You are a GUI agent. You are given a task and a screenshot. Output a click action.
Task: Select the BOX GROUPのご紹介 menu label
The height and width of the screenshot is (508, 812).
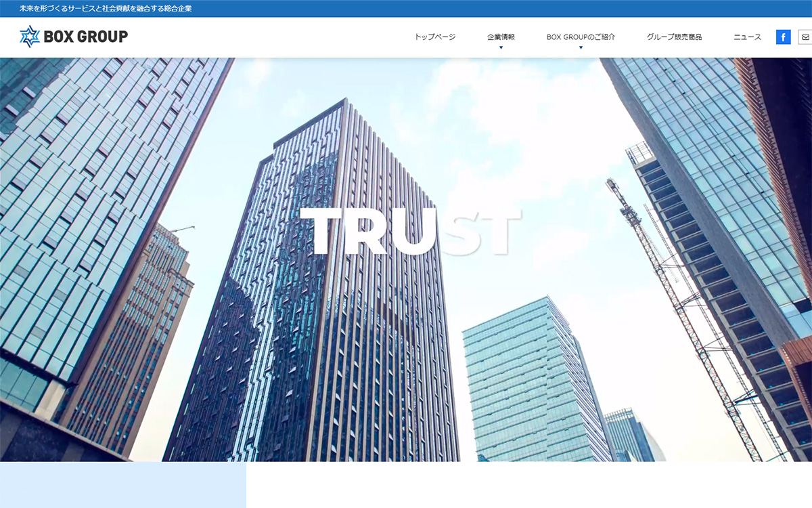pos(581,37)
